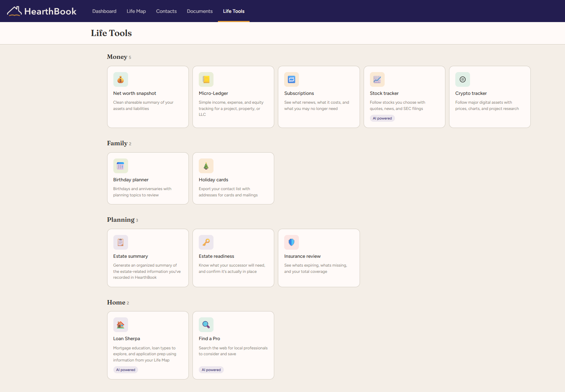Switch to the Life Map tab

click(x=136, y=11)
